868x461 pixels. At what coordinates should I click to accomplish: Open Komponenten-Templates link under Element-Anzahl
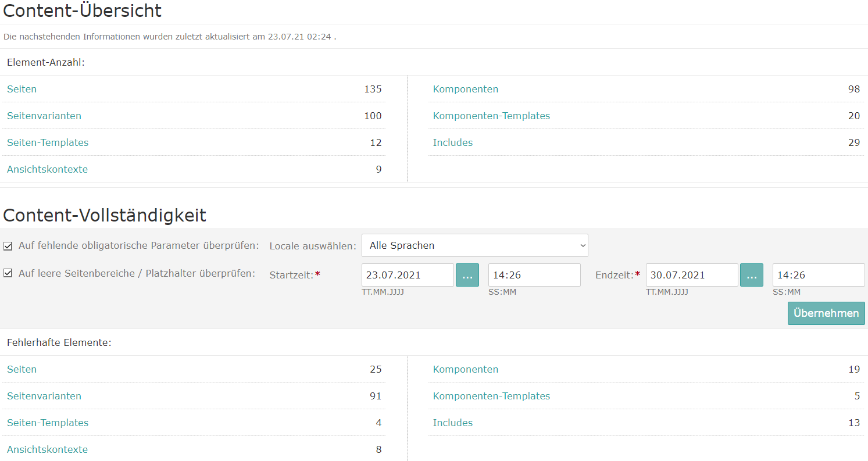pos(491,116)
